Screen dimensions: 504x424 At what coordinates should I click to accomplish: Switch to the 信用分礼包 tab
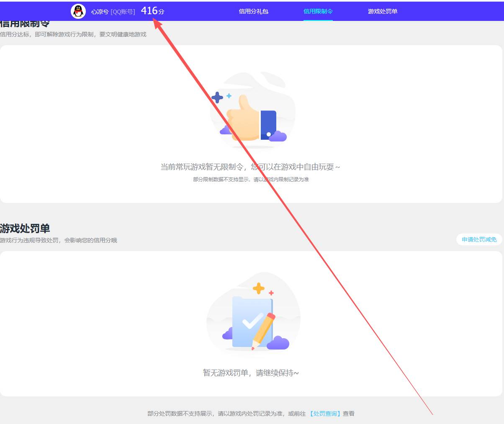[x=253, y=11]
